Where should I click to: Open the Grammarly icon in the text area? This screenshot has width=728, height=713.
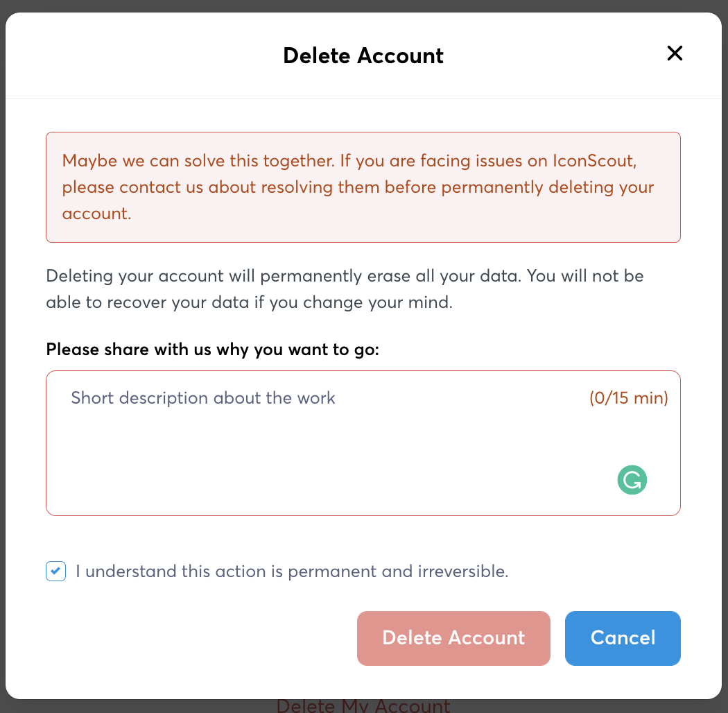point(632,480)
